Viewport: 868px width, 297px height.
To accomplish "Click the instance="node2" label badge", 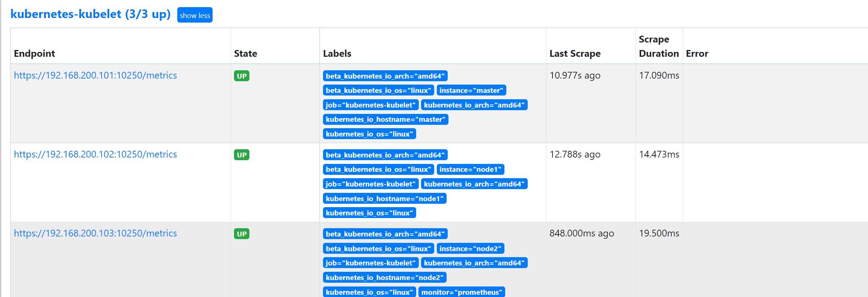I will click(470, 249).
